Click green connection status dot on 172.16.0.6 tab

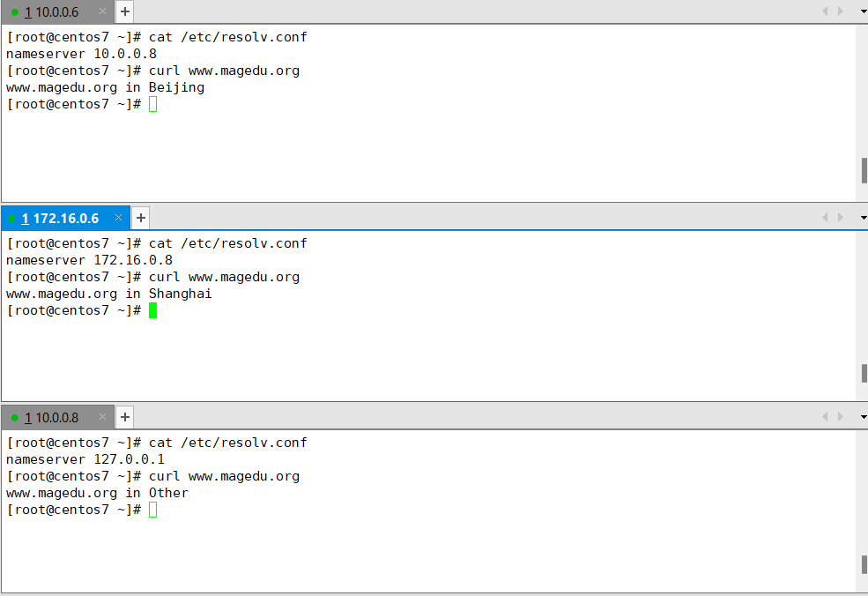[11, 219]
